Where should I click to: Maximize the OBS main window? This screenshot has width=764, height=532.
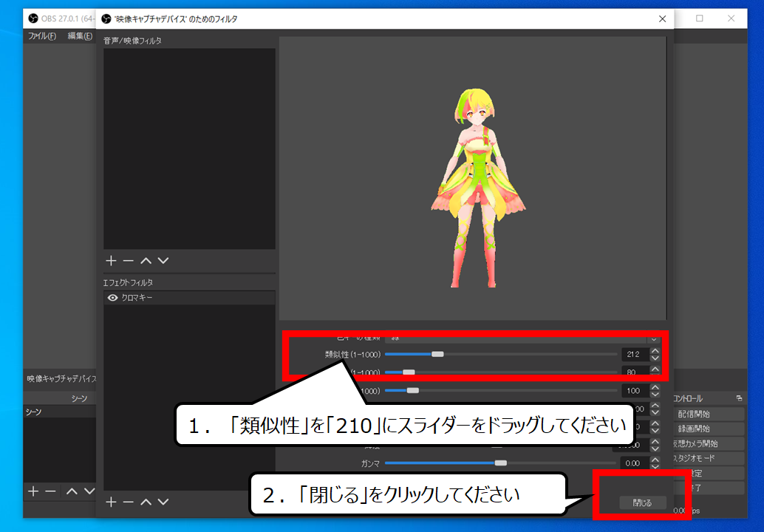click(x=699, y=18)
